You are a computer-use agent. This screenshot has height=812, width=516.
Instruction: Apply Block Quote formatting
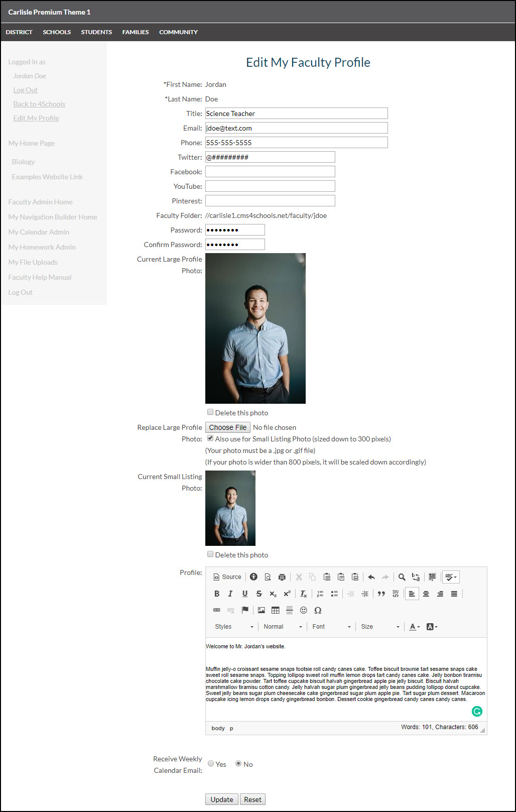pos(381,594)
